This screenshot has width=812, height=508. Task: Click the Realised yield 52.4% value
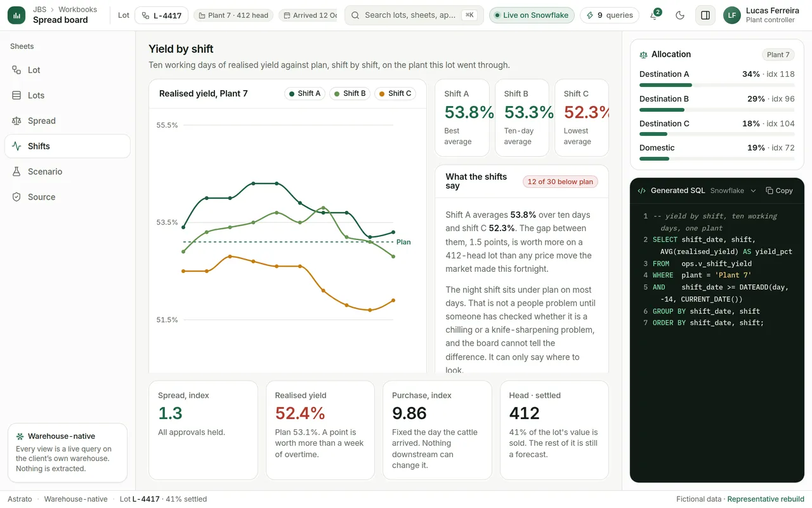(x=300, y=413)
